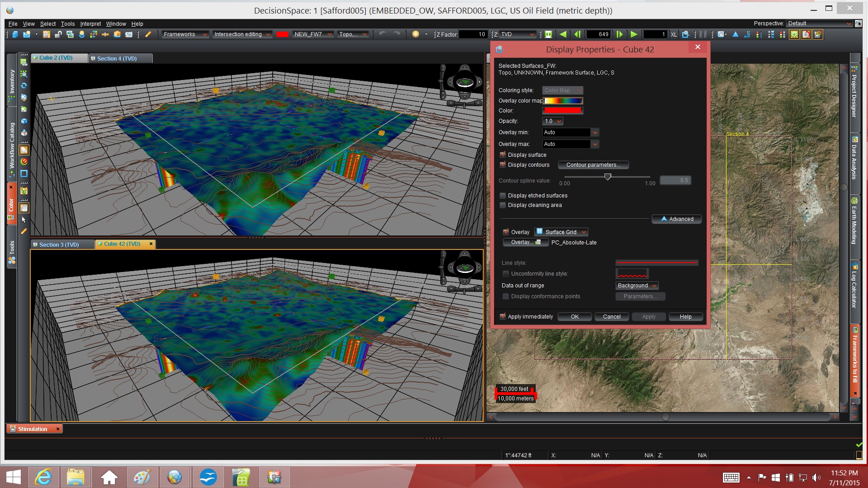Open the Surface Grid overlay type dropdown
868x488 pixels.
click(x=561, y=232)
